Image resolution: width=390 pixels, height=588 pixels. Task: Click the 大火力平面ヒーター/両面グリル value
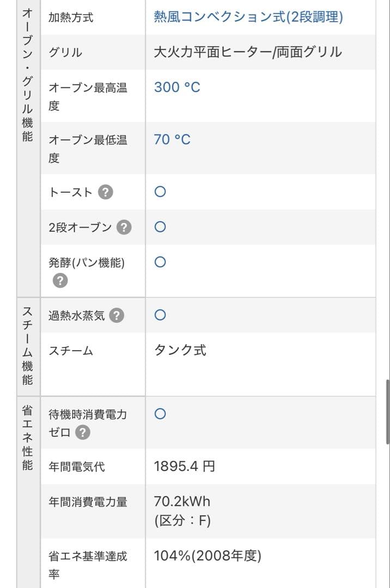click(248, 52)
